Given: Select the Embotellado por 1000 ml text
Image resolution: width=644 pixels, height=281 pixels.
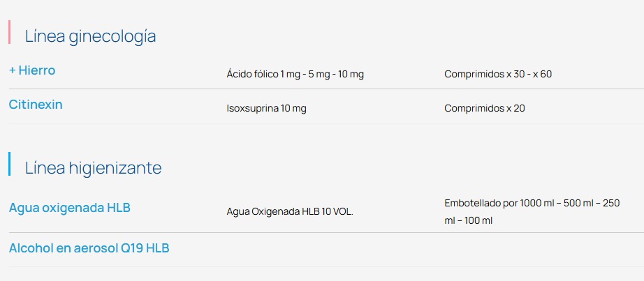Looking at the screenshot, I should (532, 204).
